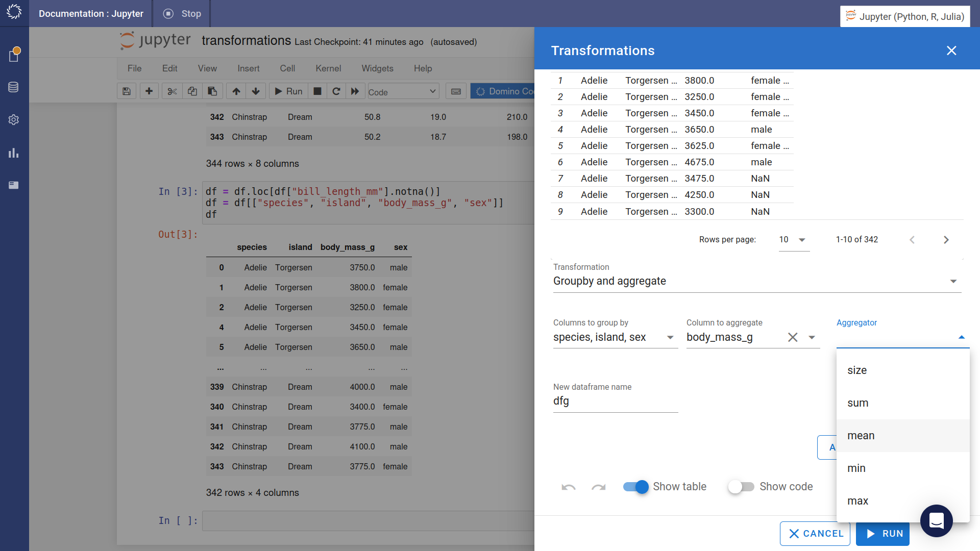Image resolution: width=980 pixels, height=551 pixels.
Task: Select the mean aggregator option
Action: point(860,435)
